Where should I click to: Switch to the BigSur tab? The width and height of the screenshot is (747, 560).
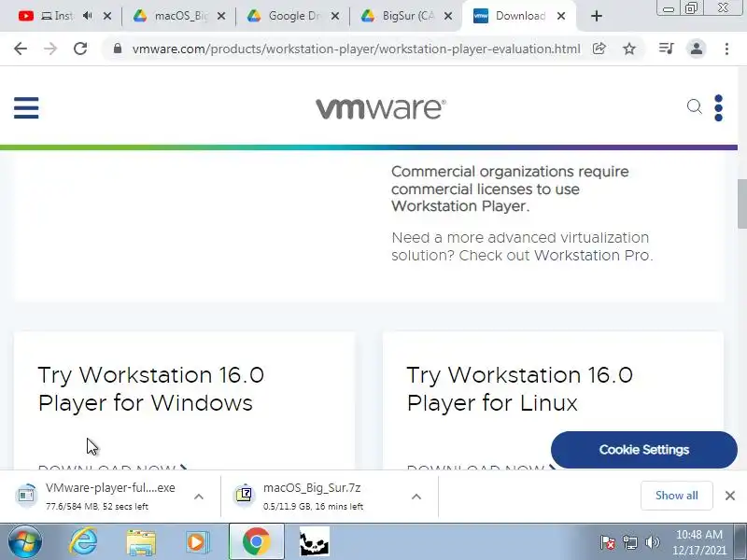pyautogui.click(x=407, y=16)
